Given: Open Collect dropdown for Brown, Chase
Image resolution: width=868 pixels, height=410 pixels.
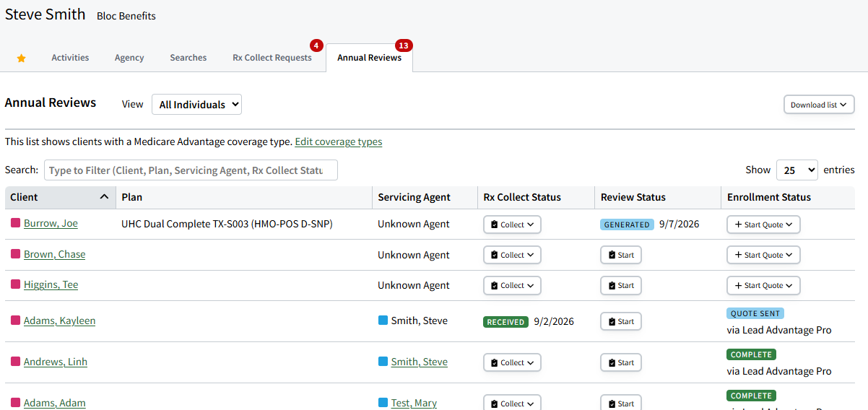Looking at the screenshot, I should point(512,255).
